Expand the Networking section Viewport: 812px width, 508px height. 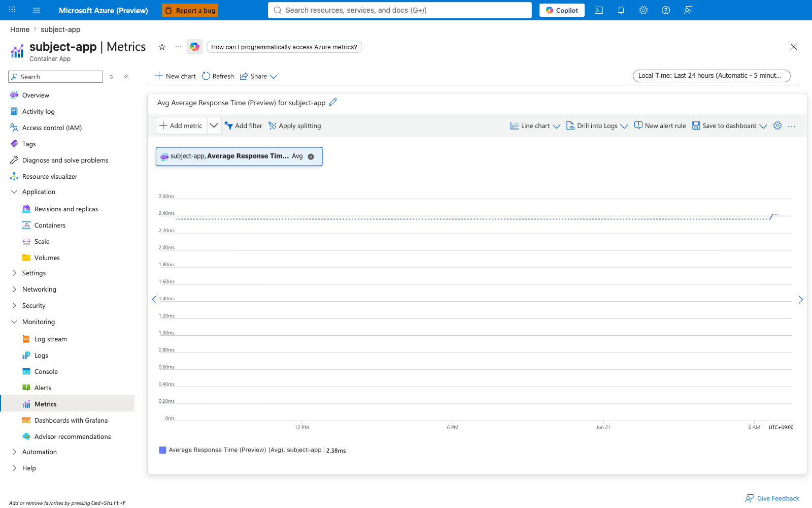click(x=39, y=290)
